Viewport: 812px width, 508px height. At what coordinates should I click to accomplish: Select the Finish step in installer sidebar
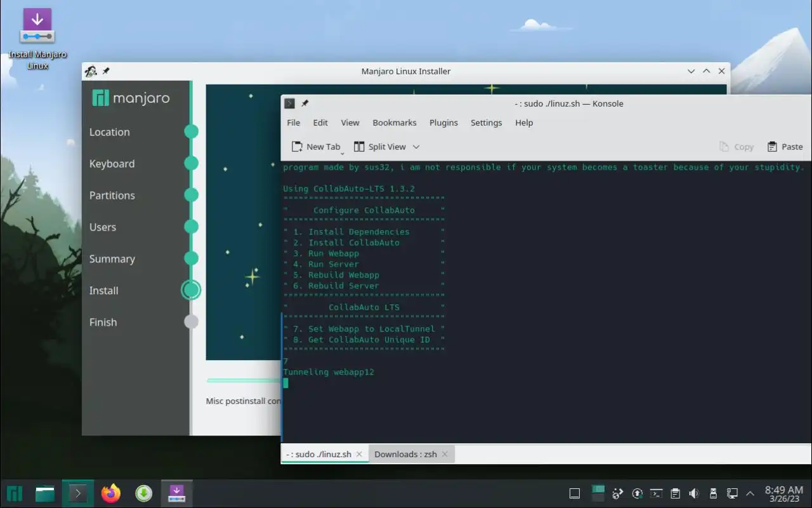103,323
